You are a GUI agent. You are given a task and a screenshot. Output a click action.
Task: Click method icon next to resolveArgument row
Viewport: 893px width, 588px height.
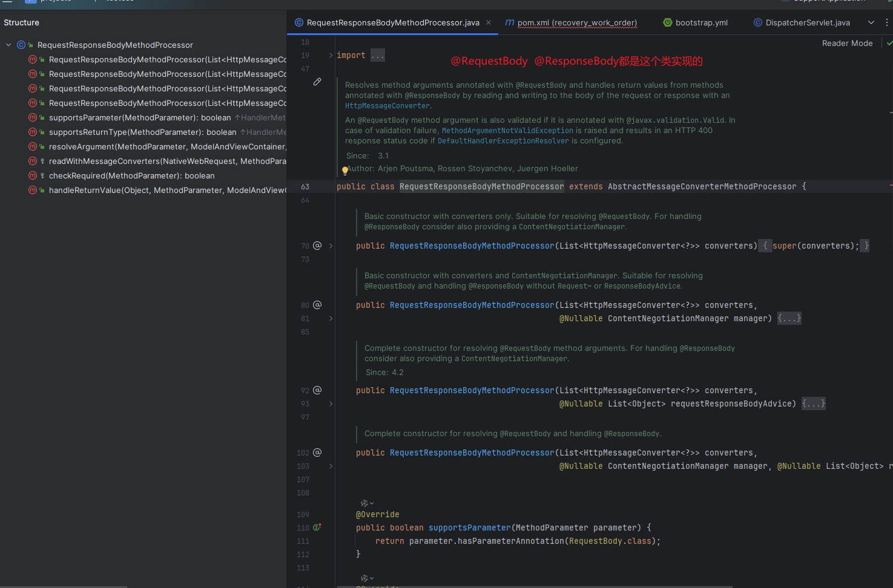[33, 146]
